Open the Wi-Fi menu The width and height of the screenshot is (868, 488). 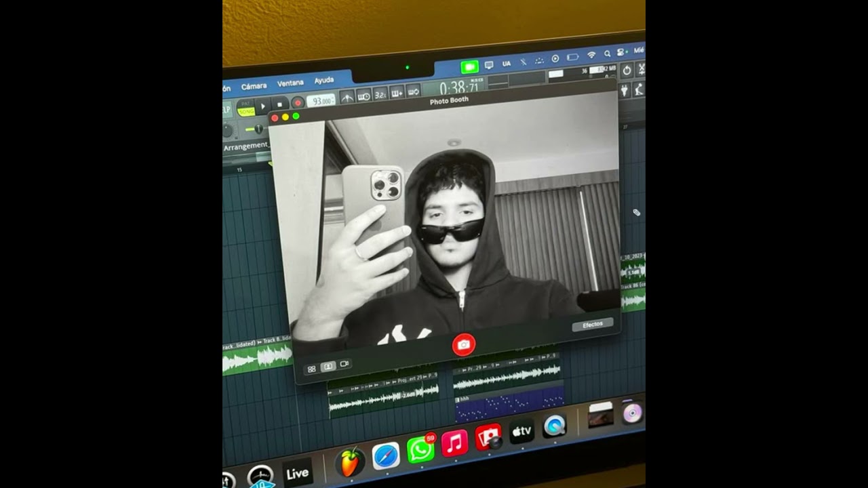(x=591, y=55)
